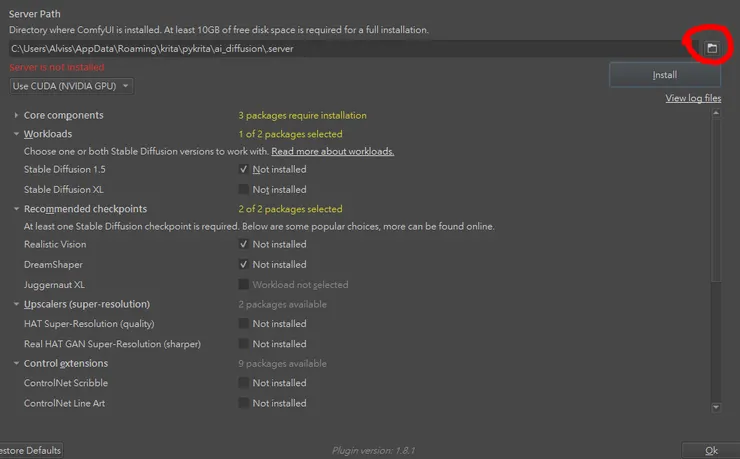Click the folder browse icon for server path
This screenshot has height=459, width=740.
click(x=712, y=48)
